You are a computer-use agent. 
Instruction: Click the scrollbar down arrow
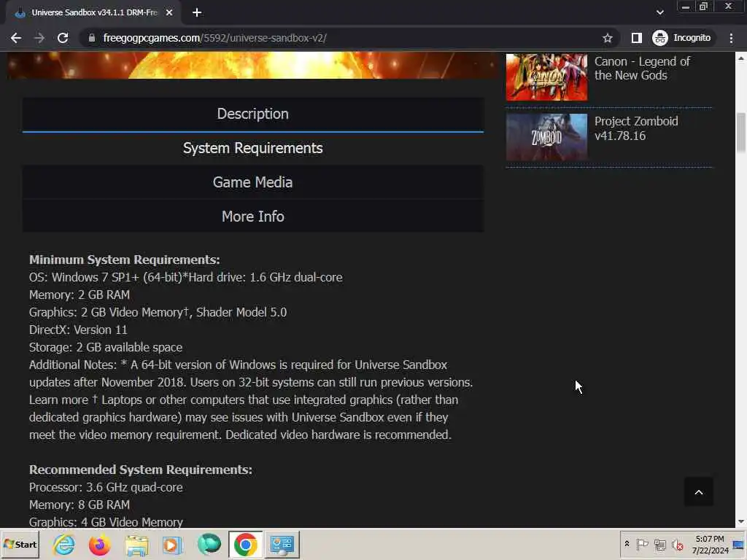[741, 521]
